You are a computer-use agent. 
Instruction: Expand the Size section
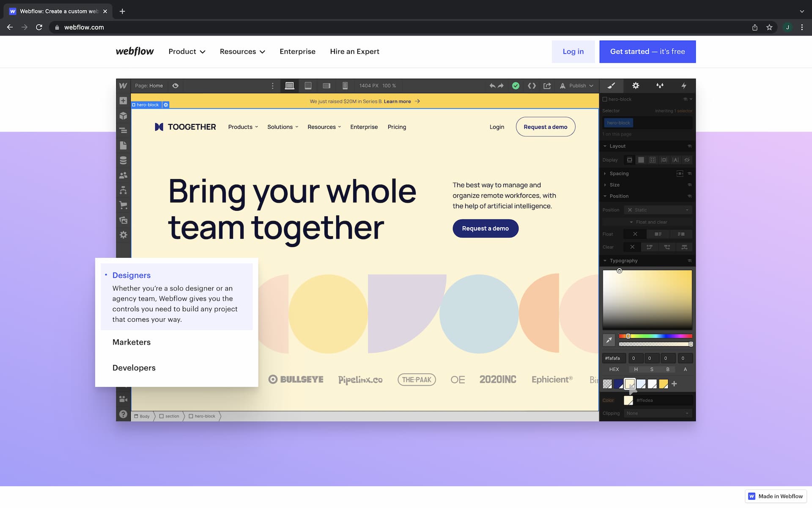point(614,185)
